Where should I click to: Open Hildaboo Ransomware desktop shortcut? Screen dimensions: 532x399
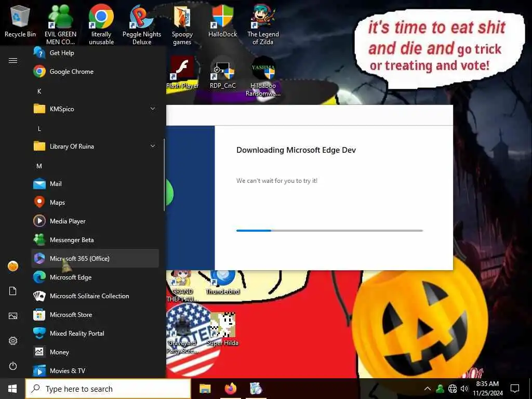(x=263, y=76)
